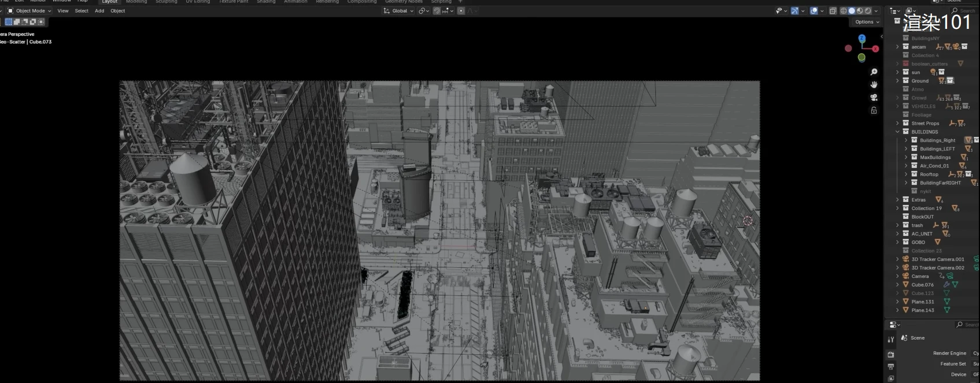Viewport: 980px width, 383px height.
Task: Switch to the Shading workspace tab
Action: [x=266, y=2]
